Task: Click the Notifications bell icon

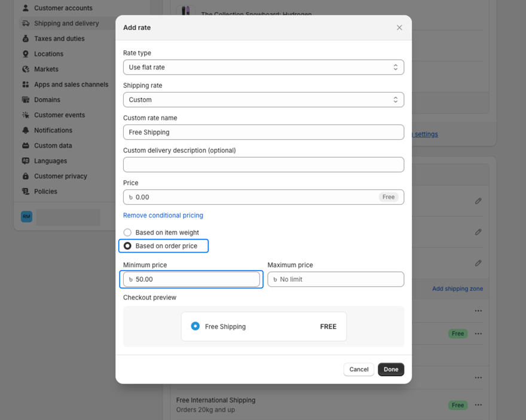Action: click(x=26, y=130)
